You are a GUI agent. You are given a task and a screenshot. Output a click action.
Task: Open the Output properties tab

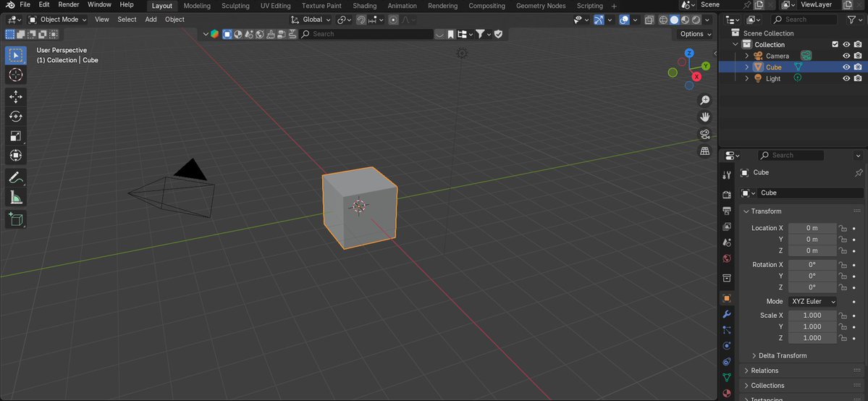tap(727, 211)
